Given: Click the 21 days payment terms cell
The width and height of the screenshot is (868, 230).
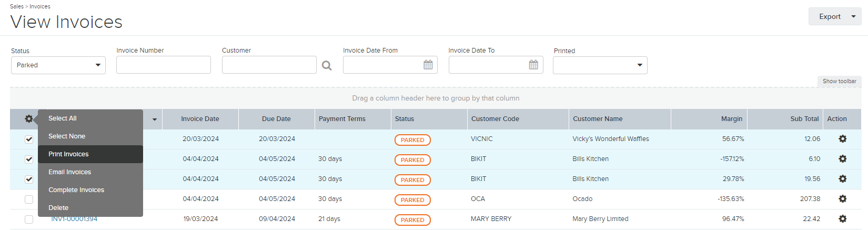Looking at the screenshot, I should (x=329, y=219).
